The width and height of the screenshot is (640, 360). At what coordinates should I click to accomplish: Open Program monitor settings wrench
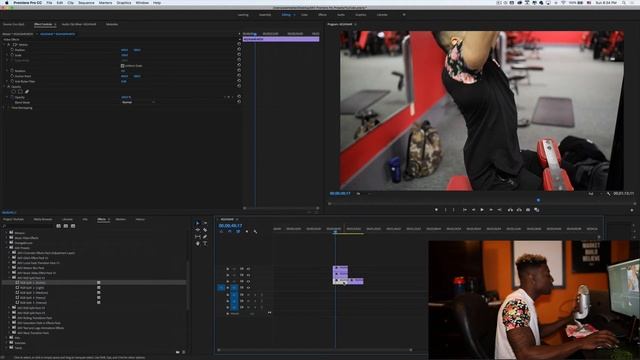[x=609, y=193]
